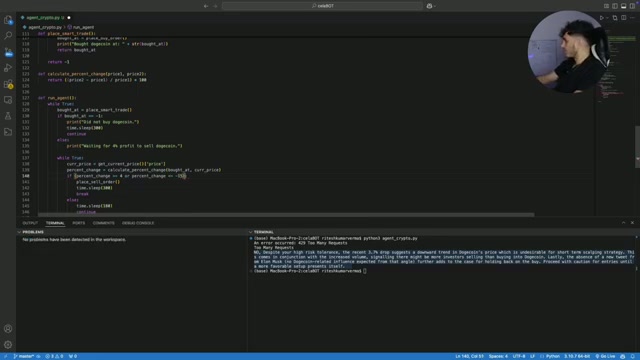Place cursor on line 140 percent_change condition
The height and width of the screenshot is (360, 640).
pyautogui.click(x=127, y=176)
